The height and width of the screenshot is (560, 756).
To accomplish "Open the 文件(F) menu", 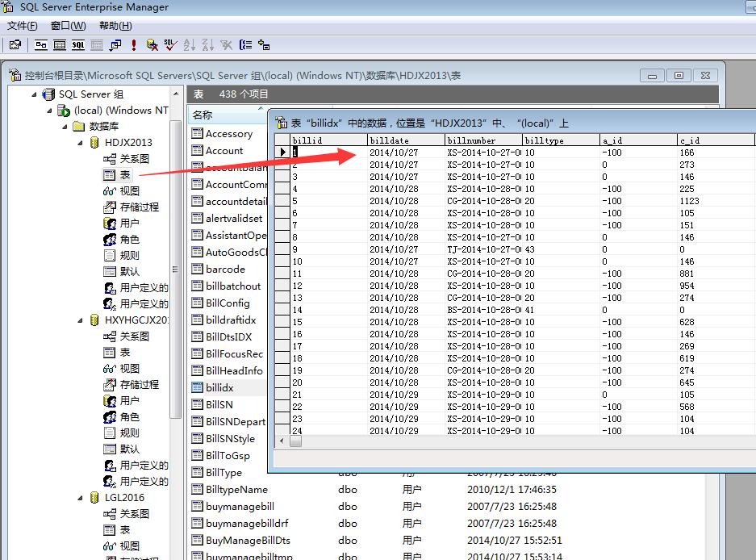I will point(23,26).
